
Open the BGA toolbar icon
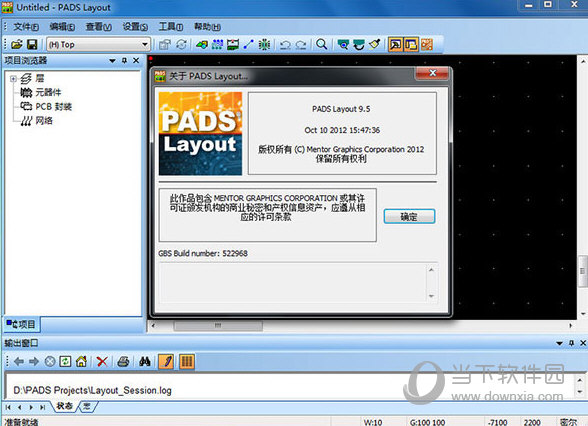pos(264,45)
